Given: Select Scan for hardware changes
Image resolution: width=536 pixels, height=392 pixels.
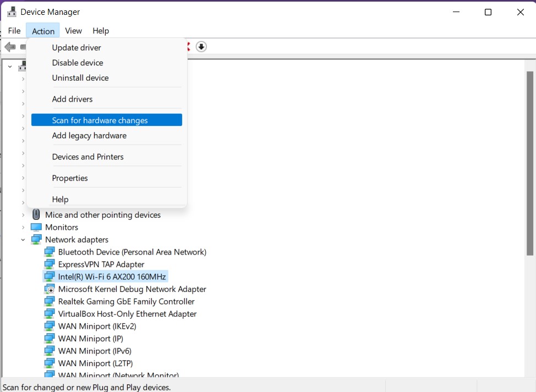Looking at the screenshot, I should [x=99, y=120].
